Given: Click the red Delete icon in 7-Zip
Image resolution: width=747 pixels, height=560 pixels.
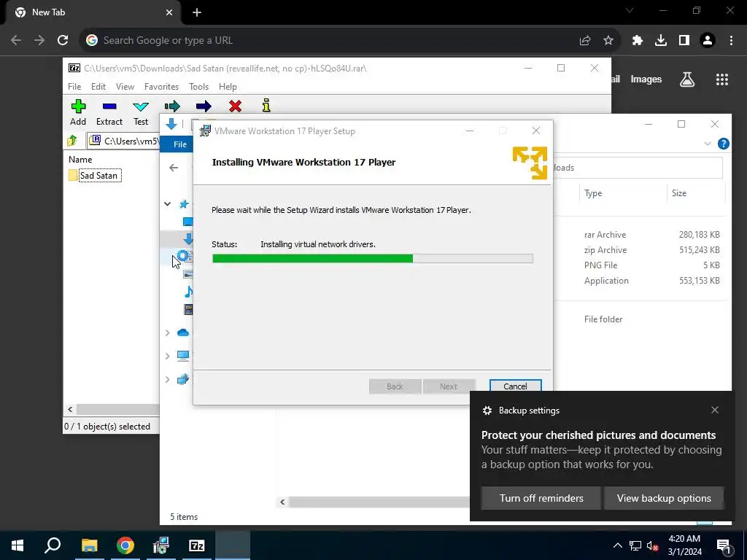Looking at the screenshot, I should tap(235, 106).
